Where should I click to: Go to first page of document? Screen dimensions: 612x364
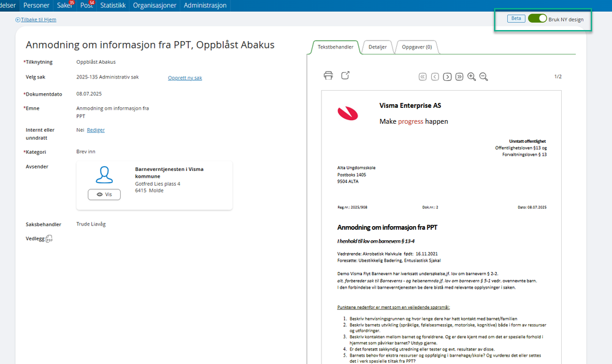click(x=423, y=77)
